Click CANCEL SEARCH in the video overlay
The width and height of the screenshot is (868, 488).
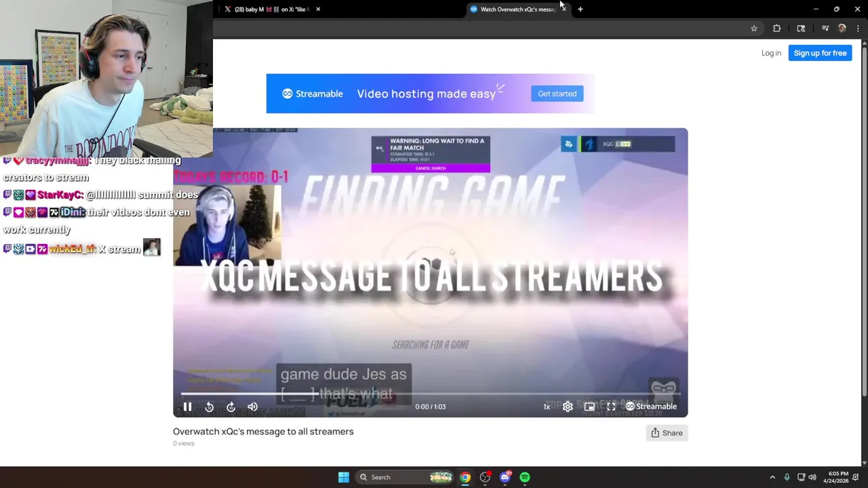click(431, 168)
